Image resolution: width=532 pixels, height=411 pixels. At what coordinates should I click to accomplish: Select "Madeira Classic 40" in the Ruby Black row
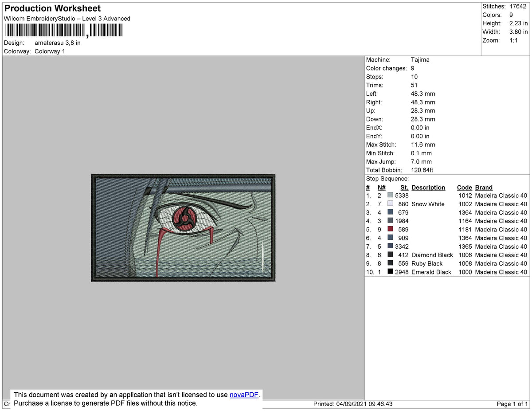point(501,263)
